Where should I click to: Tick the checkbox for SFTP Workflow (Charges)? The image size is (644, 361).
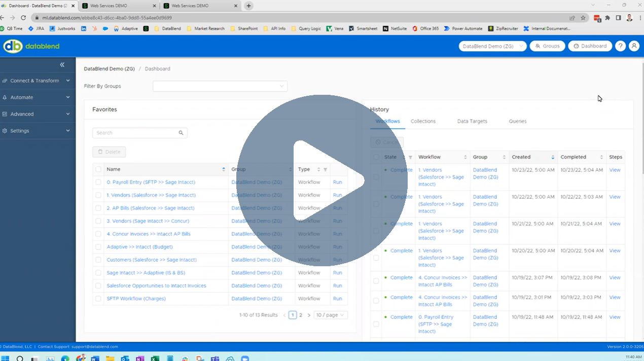(x=98, y=299)
